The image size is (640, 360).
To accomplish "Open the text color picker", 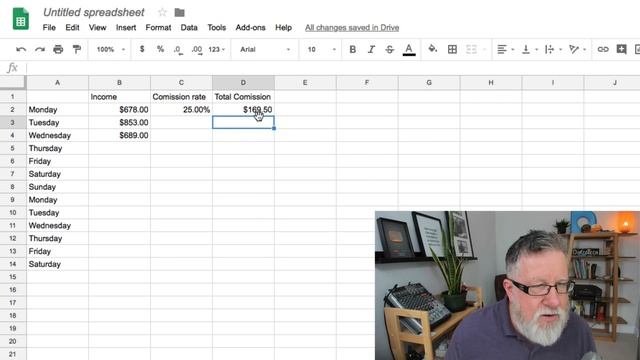I will point(409,49).
